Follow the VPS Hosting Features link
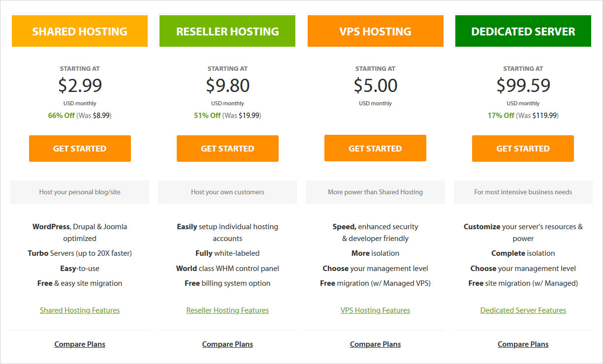The image size is (603, 364). point(375,310)
